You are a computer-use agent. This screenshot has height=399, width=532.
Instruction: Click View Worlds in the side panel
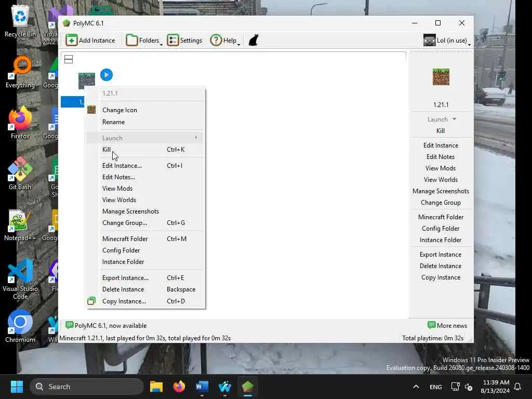coord(441,180)
